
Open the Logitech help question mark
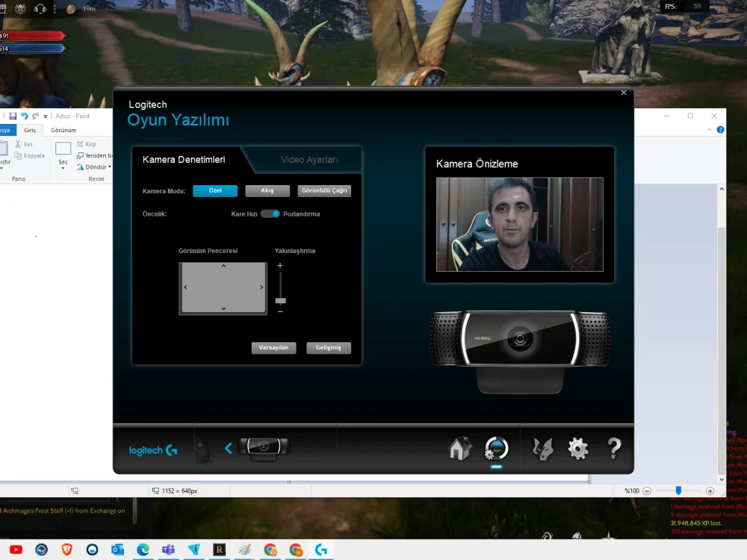[613, 447]
